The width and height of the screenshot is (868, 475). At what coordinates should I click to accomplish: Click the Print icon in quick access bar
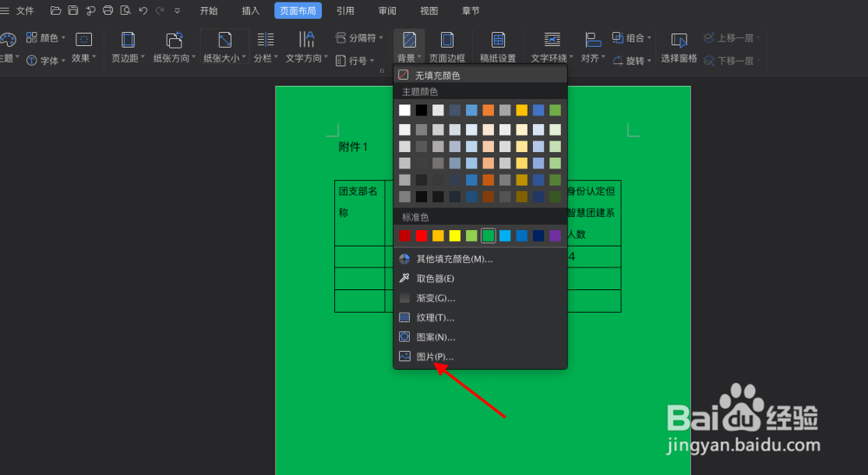pos(108,10)
